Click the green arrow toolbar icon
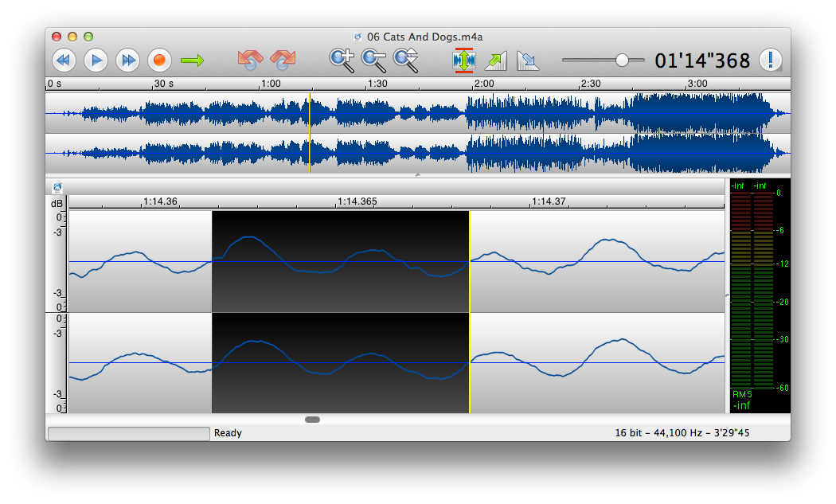836x504 pixels. [x=193, y=61]
